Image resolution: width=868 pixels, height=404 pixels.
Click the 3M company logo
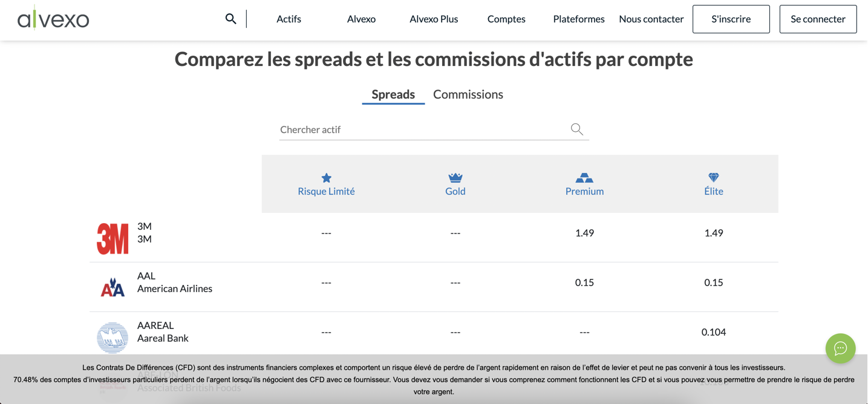point(113,238)
